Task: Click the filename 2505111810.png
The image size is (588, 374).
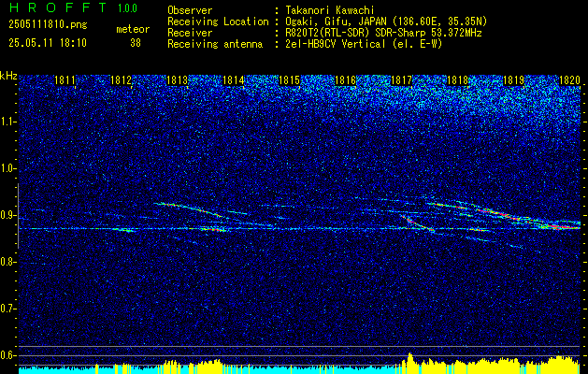Action: (x=48, y=24)
